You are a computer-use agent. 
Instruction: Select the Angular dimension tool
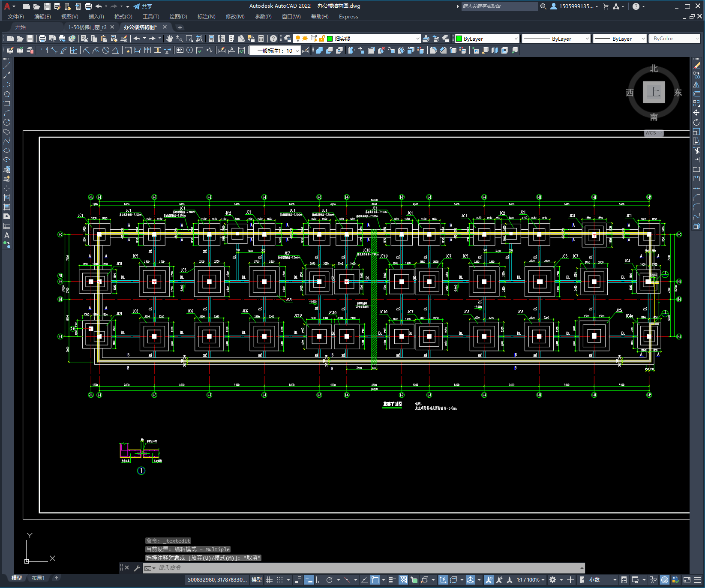(x=116, y=50)
